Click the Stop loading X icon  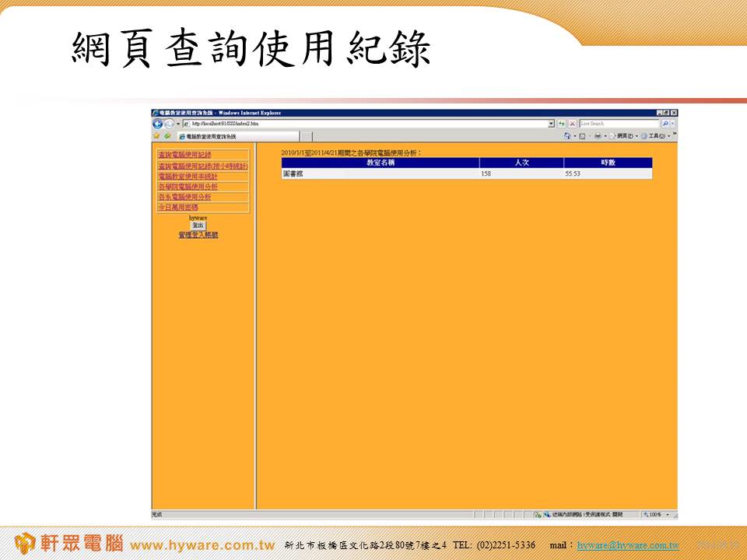[572, 124]
